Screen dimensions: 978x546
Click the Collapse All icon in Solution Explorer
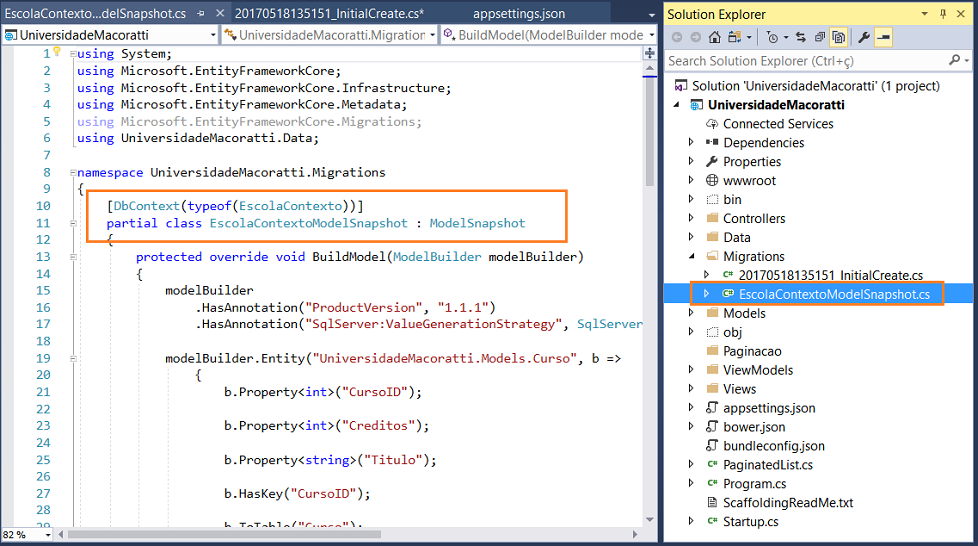click(x=820, y=37)
